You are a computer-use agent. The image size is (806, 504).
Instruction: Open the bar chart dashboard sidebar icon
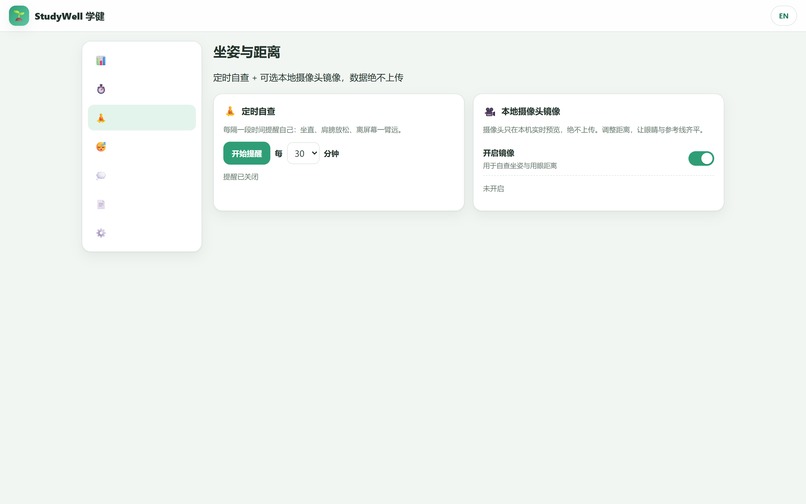[x=101, y=61]
